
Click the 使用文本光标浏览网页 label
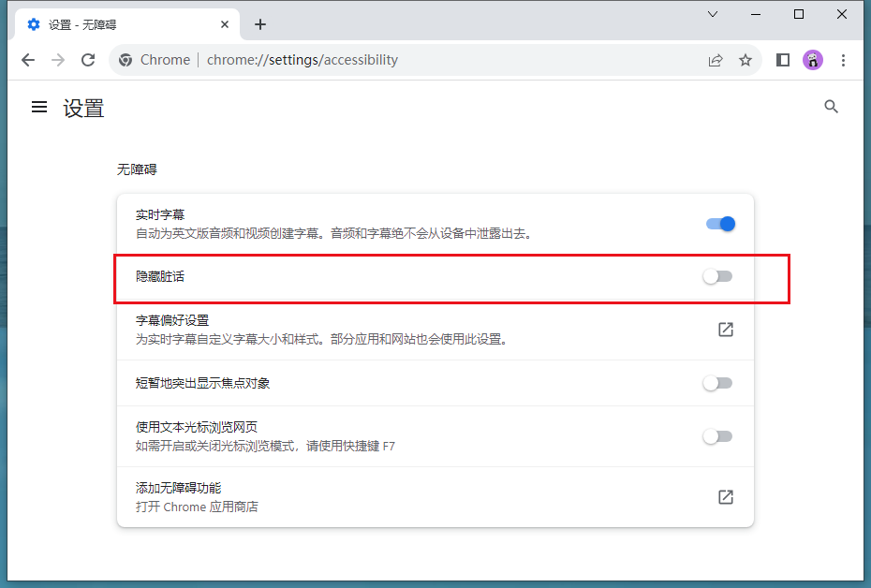(x=197, y=427)
